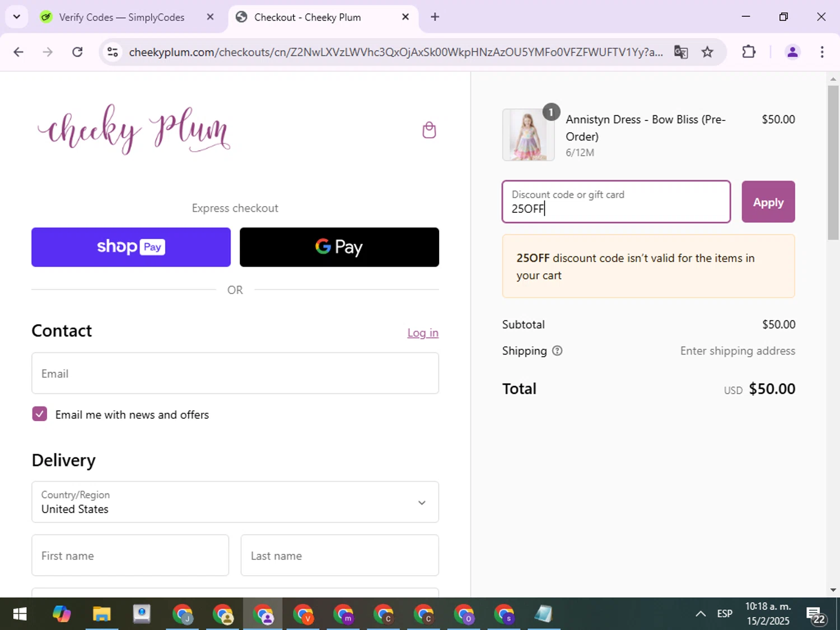The image size is (840, 630).
Task: Open the notification center icon
Action: click(x=816, y=615)
